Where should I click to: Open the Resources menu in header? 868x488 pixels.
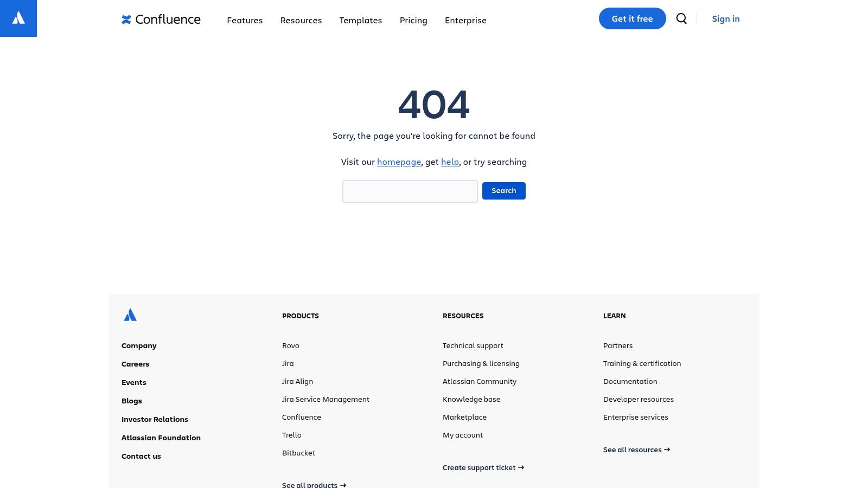pyautogui.click(x=301, y=20)
